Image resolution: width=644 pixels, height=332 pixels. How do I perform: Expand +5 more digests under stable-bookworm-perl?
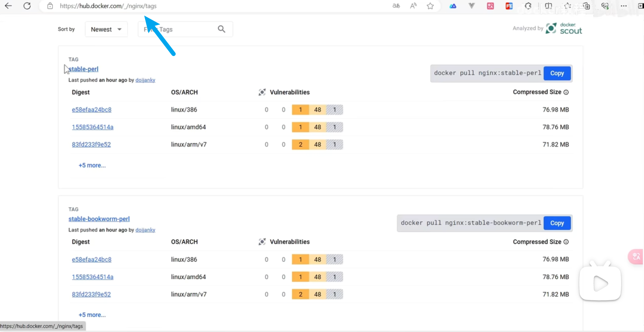click(92, 315)
